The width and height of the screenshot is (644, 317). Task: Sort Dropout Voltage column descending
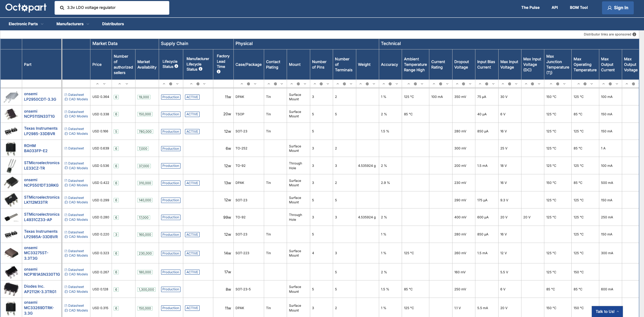point(470,84)
